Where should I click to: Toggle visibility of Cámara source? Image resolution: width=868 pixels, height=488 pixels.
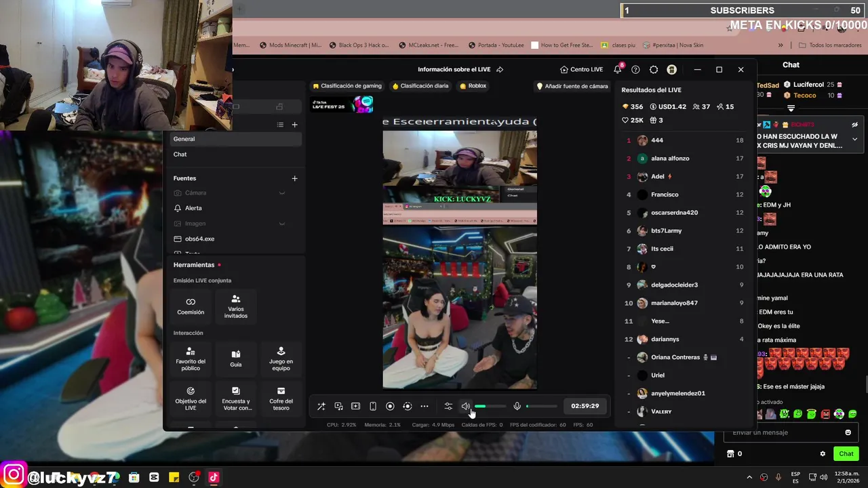pos(282,193)
